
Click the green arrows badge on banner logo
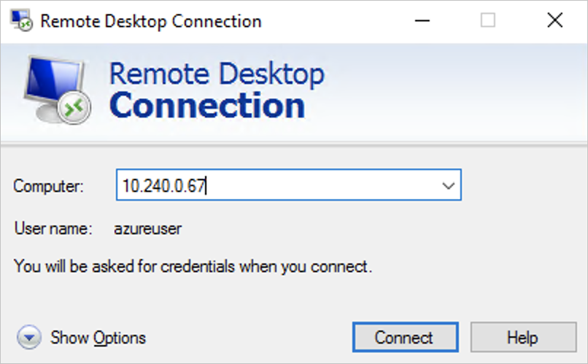click(75, 109)
